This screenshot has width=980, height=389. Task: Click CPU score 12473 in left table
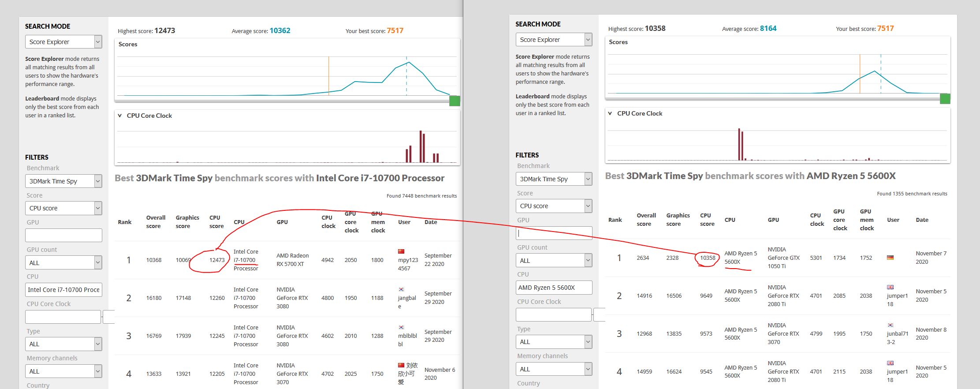[217, 260]
